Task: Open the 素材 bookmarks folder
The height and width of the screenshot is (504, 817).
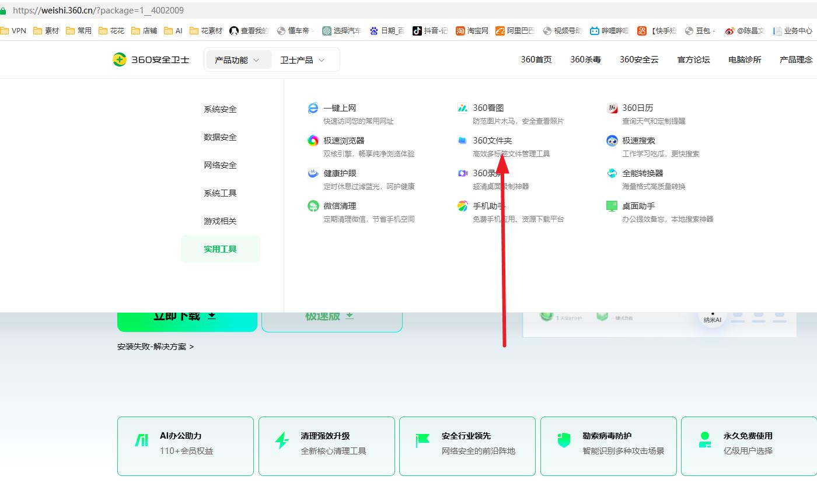Action: pos(46,31)
